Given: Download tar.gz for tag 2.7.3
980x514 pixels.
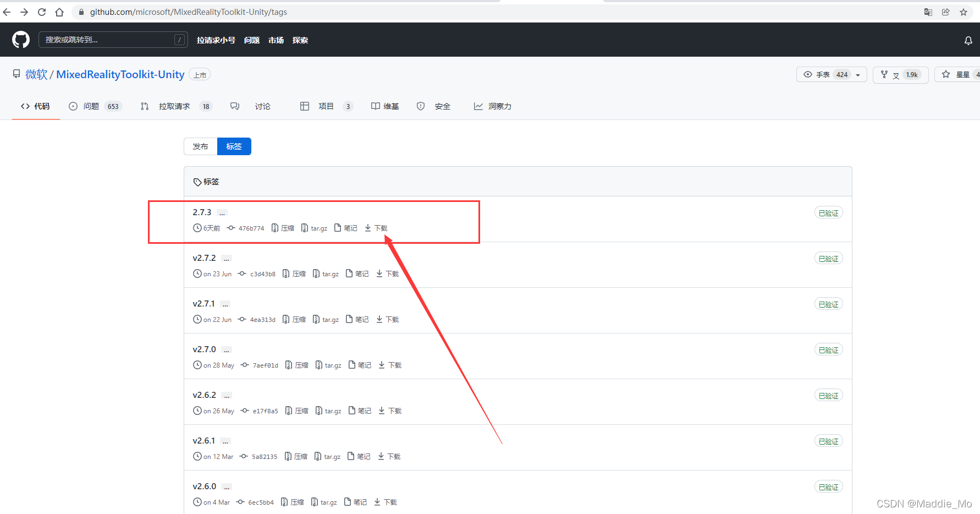Looking at the screenshot, I should (314, 228).
